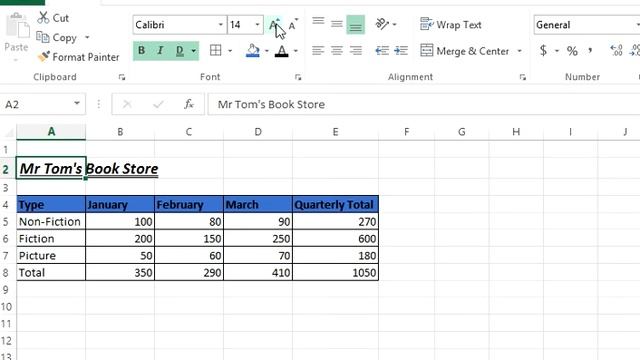The image size is (640, 360).
Task: Enable Wrap Text
Action: coord(451,24)
